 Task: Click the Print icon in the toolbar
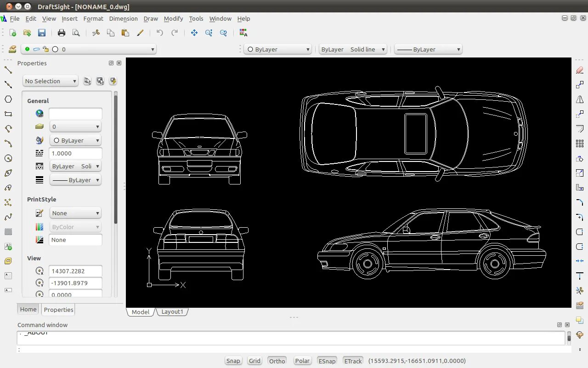[x=62, y=33]
